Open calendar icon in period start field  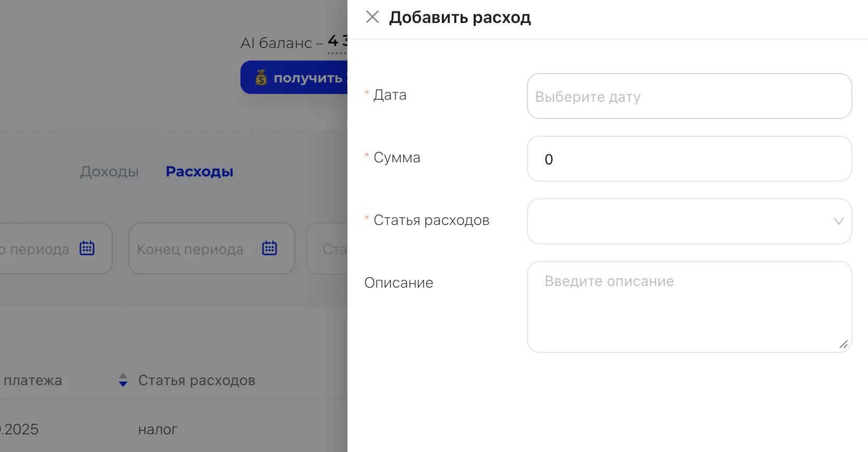87,248
